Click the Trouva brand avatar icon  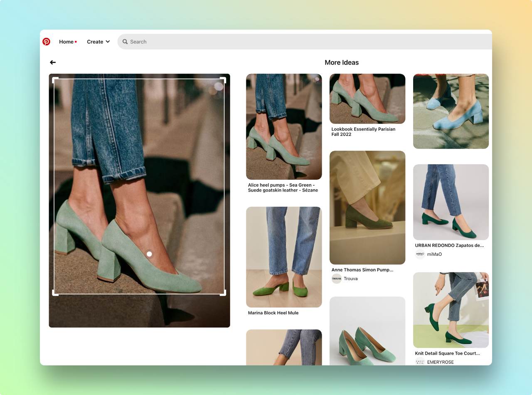point(336,279)
